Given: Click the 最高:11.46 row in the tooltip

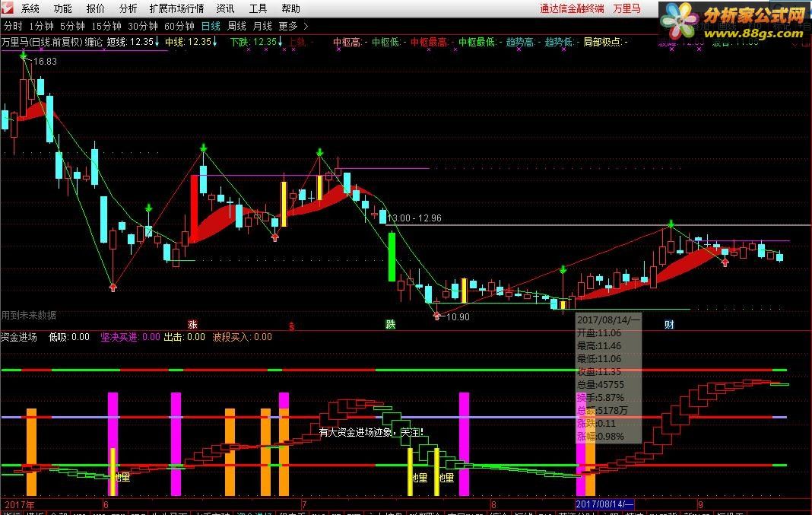Looking at the screenshot, I should (x=599, y=345).
